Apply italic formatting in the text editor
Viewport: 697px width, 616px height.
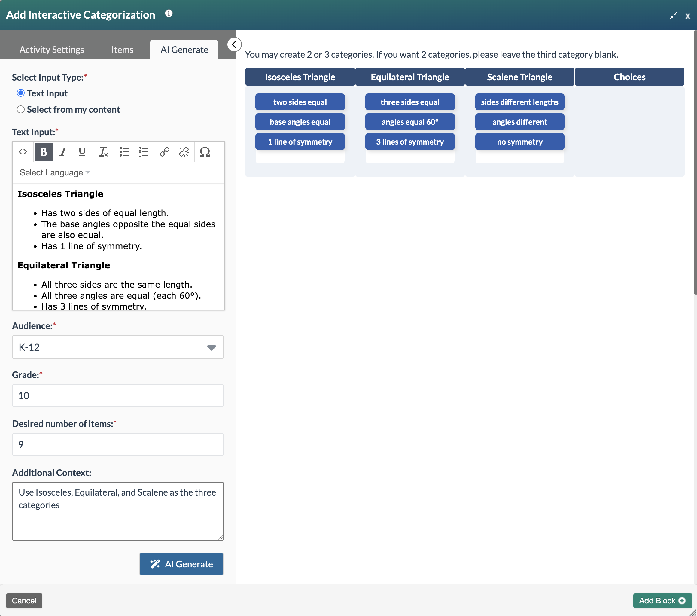[x=63, y=152]
